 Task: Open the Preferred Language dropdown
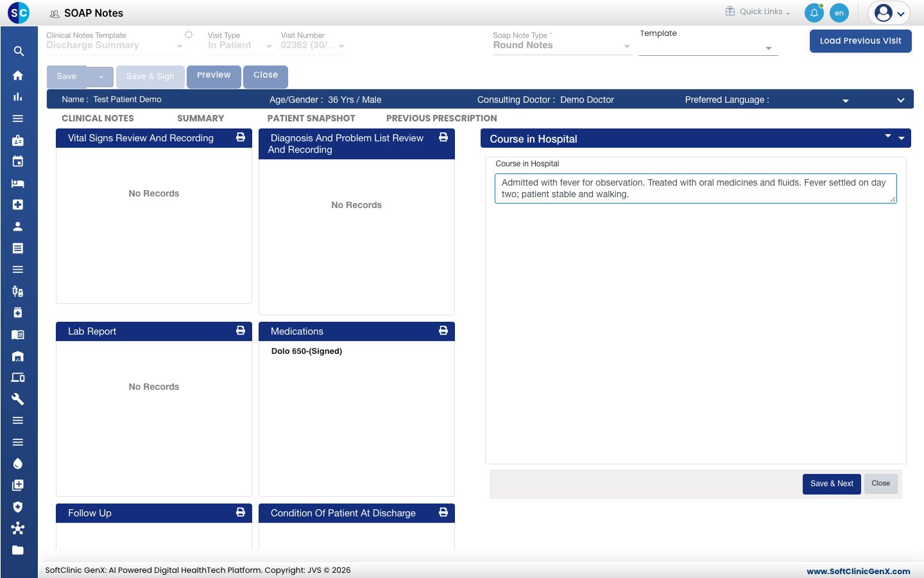pos(845,101)
